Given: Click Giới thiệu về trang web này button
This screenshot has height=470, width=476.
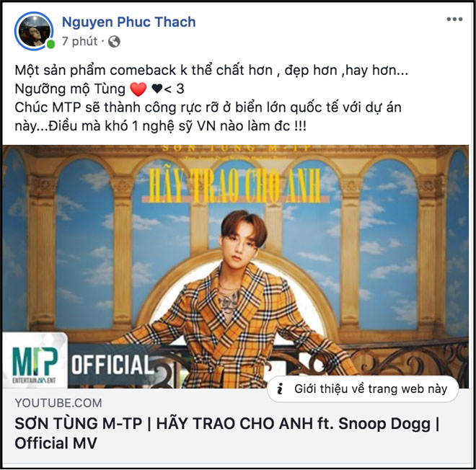Looking at the screenshot, I should [363, 389].
